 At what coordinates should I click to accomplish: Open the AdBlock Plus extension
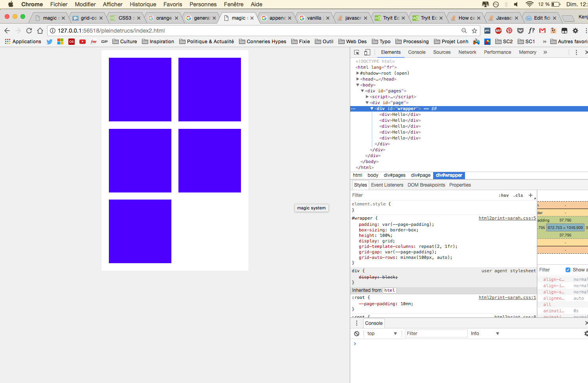pyautogui.click(x=498, y=31)
